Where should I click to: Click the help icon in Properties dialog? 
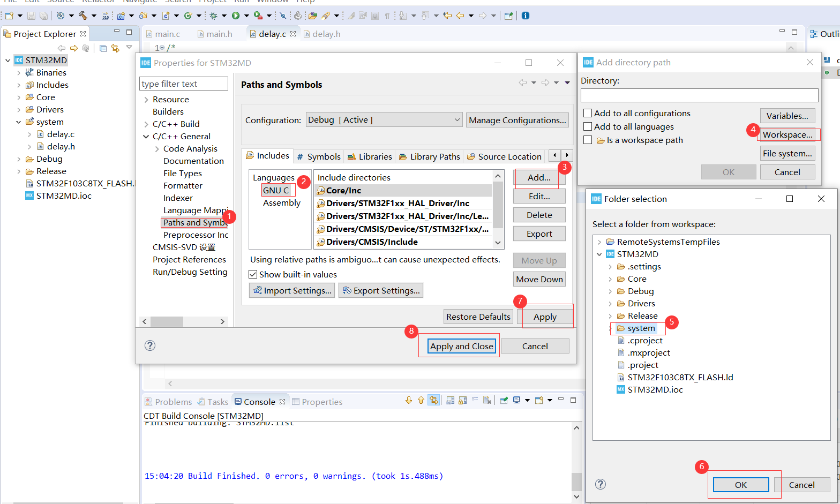click(150, 345)
